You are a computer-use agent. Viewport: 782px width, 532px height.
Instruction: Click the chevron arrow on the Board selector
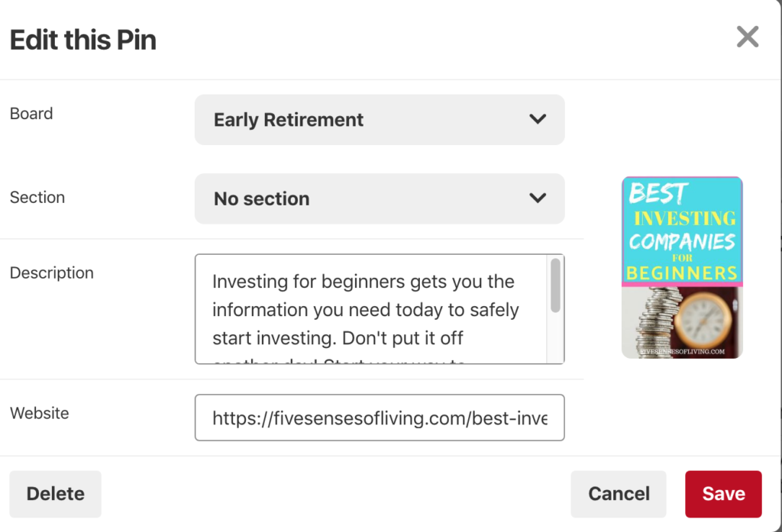538,119
